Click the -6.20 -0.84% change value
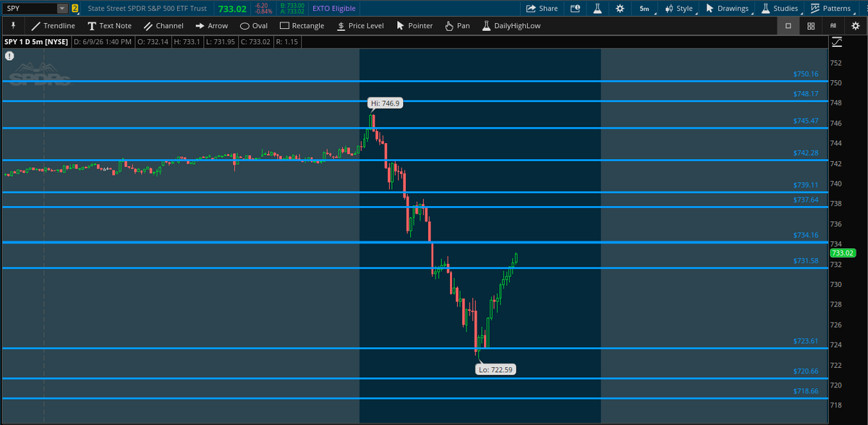Viewport: 868px width, 425px height. click(x=263, y=9)
